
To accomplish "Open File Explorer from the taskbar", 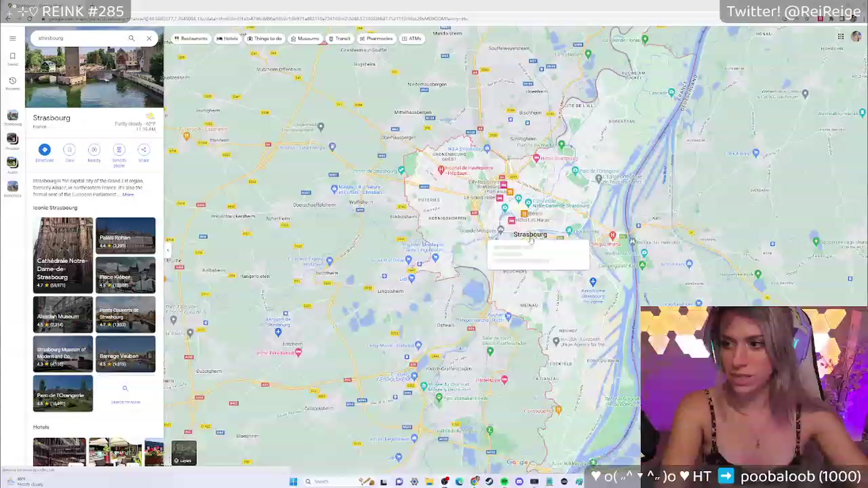I will coord(429,482).
